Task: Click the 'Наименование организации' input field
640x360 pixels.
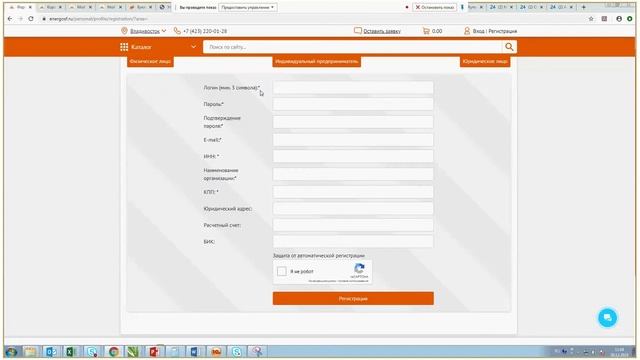Action: coord(353,174)
